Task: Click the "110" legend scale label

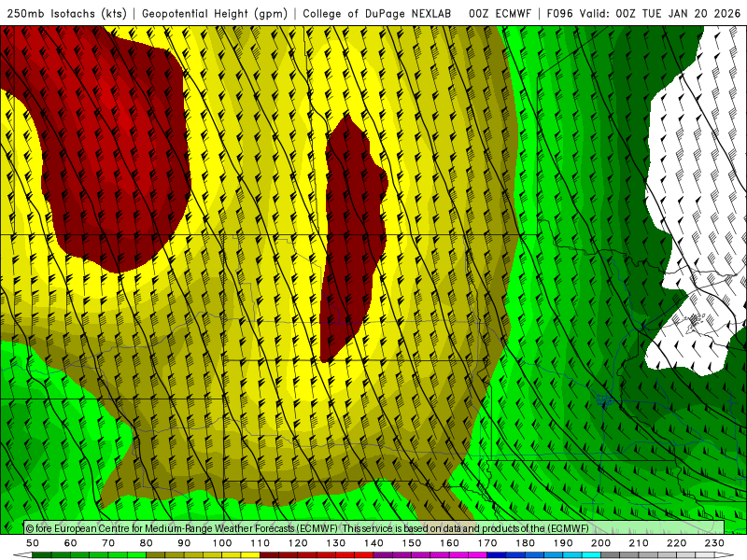Action: click(x=261, y=543)
